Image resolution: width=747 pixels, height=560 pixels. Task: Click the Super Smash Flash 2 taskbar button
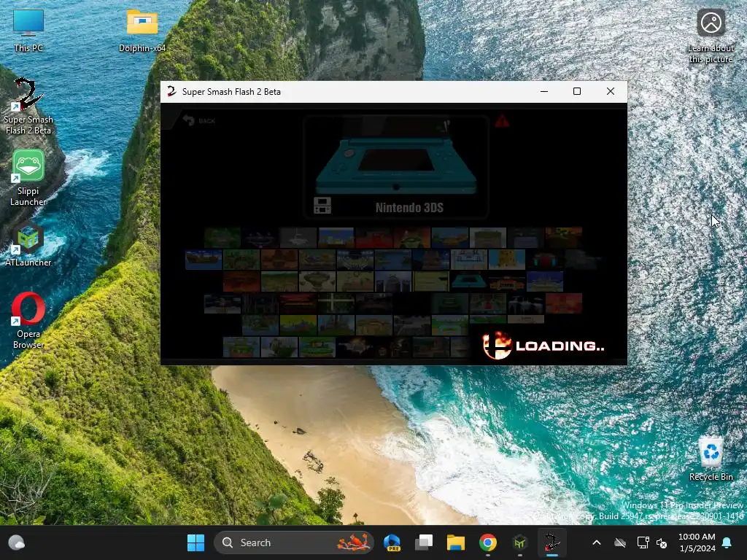(551, 542)
